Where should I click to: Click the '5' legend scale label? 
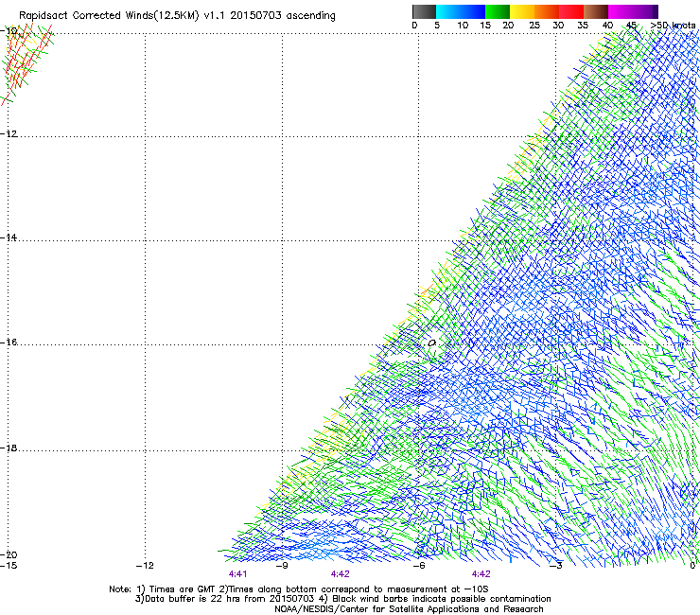point(437,26)
